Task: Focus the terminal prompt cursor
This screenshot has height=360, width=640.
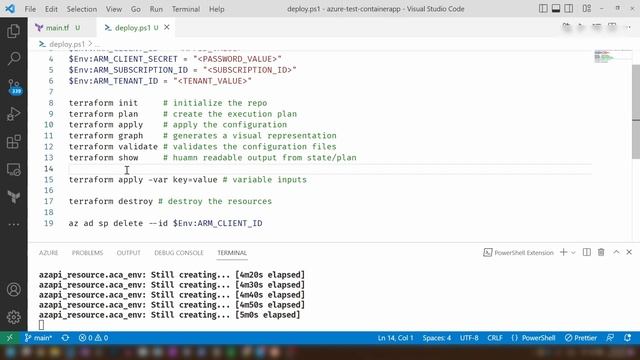Action: 41,325
